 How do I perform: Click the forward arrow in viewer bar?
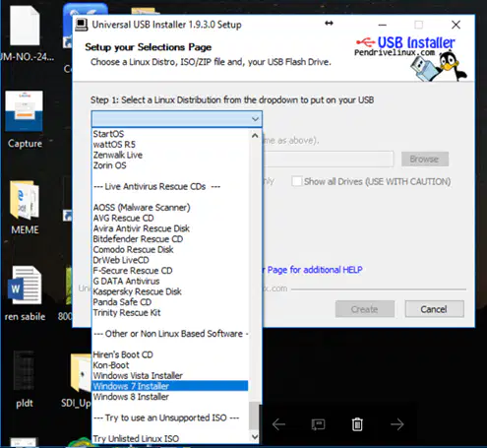point(397,424)
